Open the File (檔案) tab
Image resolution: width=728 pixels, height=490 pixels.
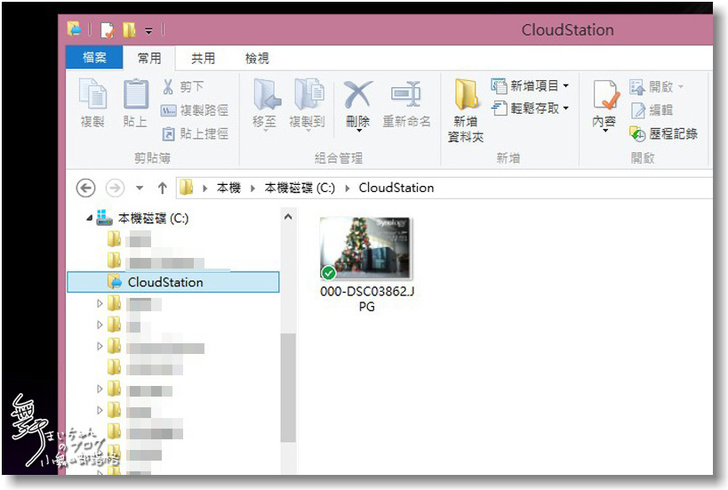point(94,57)
